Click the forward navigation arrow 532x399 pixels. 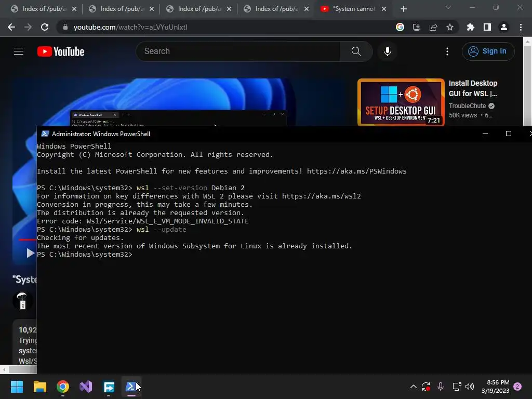(28, 27)
